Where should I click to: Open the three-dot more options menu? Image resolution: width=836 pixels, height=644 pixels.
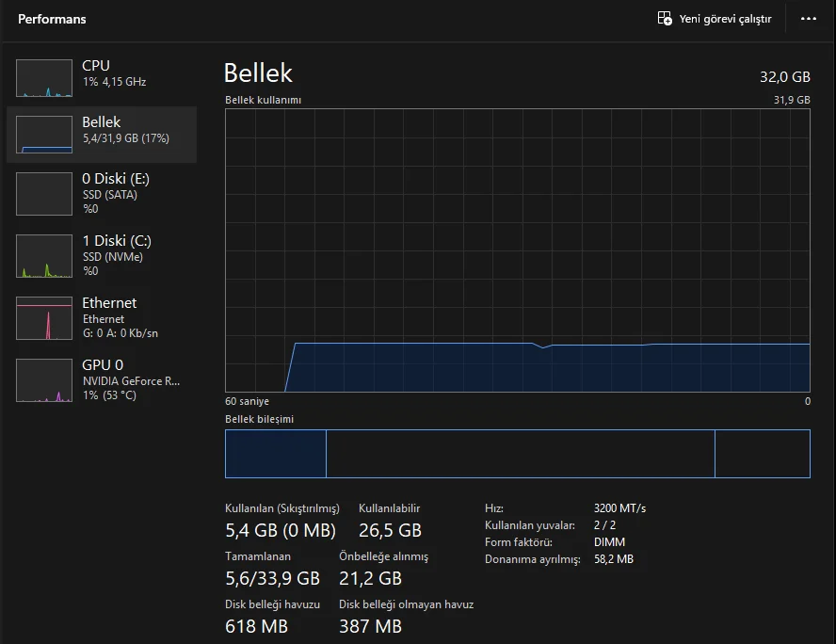[809, 19]
